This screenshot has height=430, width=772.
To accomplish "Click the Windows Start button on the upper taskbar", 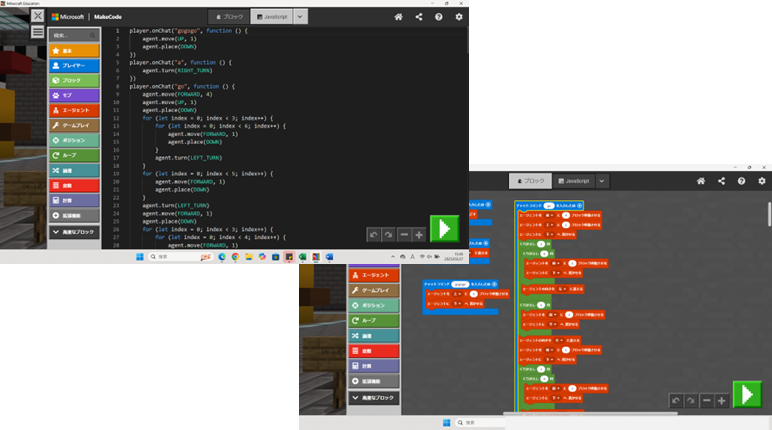I will tap(140, 257).
